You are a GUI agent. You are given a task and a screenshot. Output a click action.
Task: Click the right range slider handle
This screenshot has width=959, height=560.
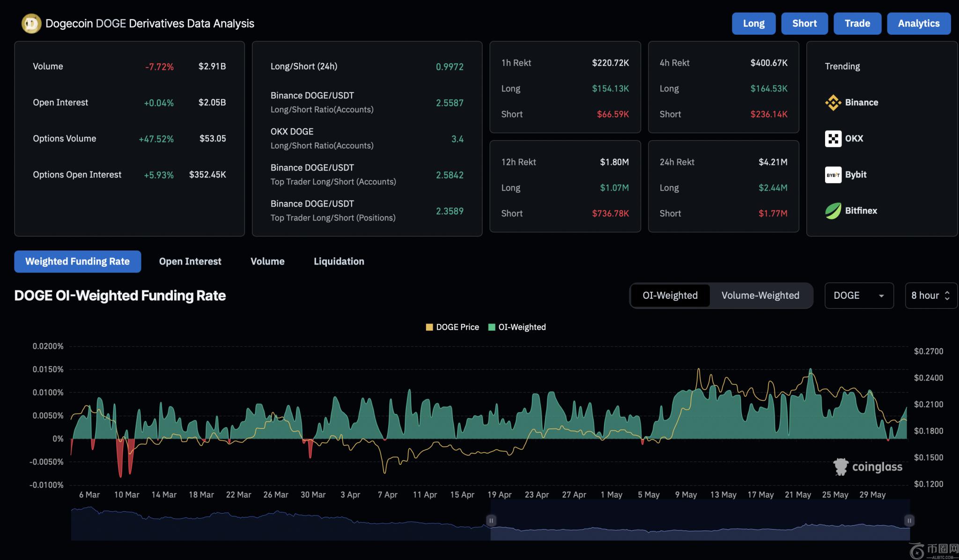[x=909, y=520]
